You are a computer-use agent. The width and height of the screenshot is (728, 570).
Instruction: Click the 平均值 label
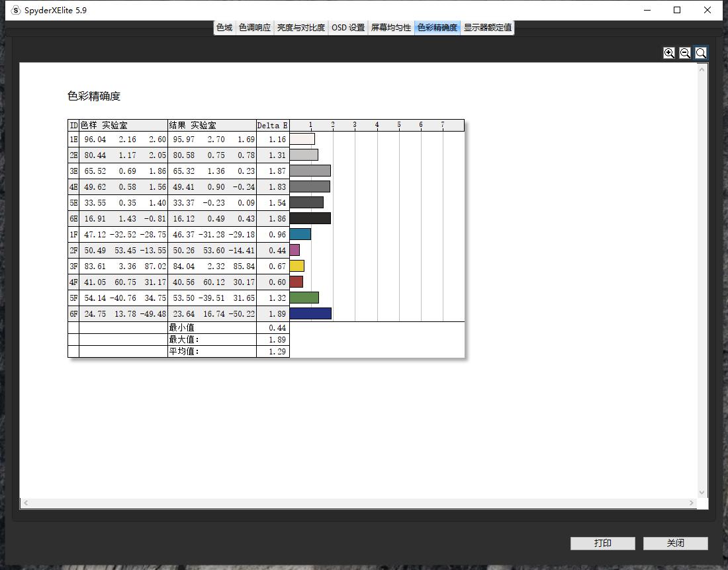[x=184, y=352]
